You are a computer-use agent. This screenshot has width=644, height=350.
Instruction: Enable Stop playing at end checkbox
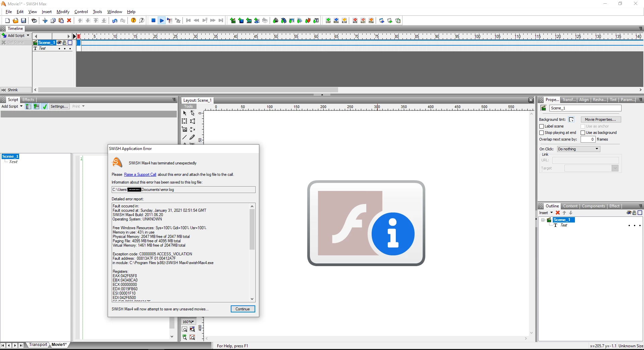(541, 133)
